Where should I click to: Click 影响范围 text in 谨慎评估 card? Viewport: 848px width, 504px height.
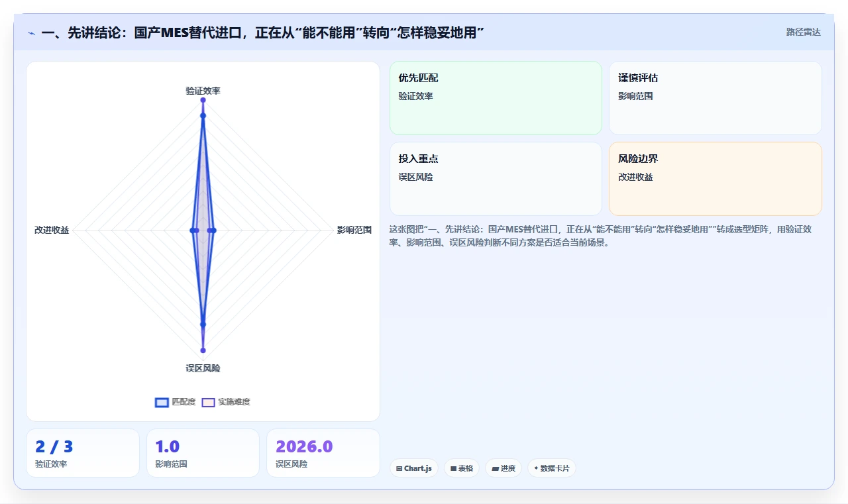[x=635, y=96]
